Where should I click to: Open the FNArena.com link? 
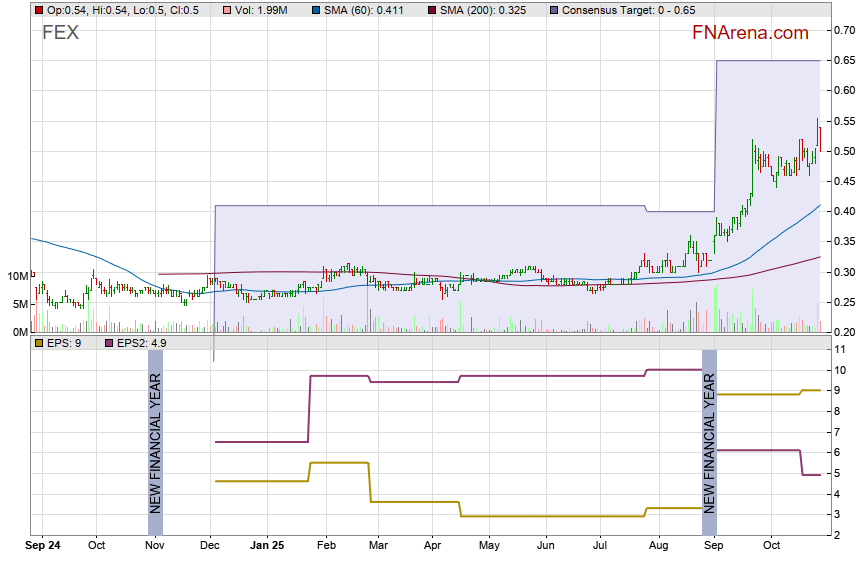pyautogui.click(x=750, y=33)
